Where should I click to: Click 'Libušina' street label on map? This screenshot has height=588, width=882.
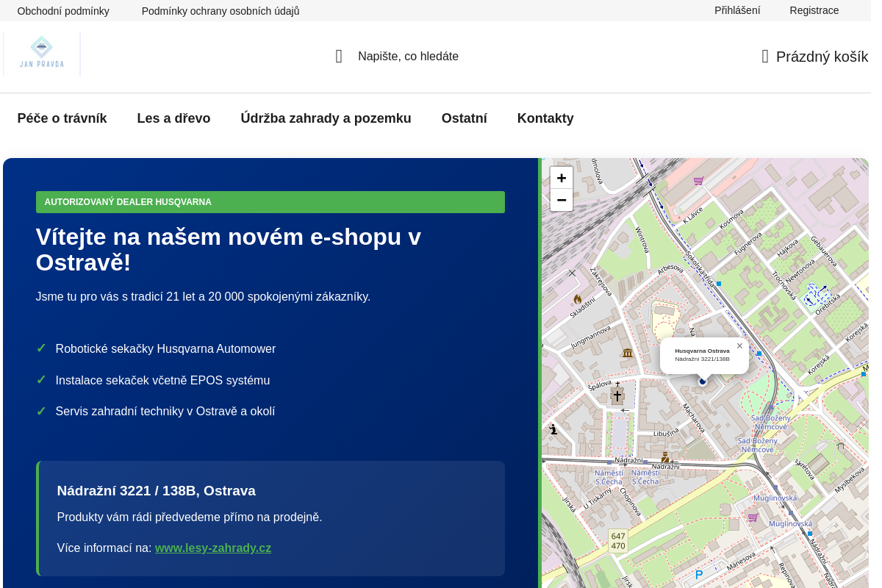coord(665,434)
